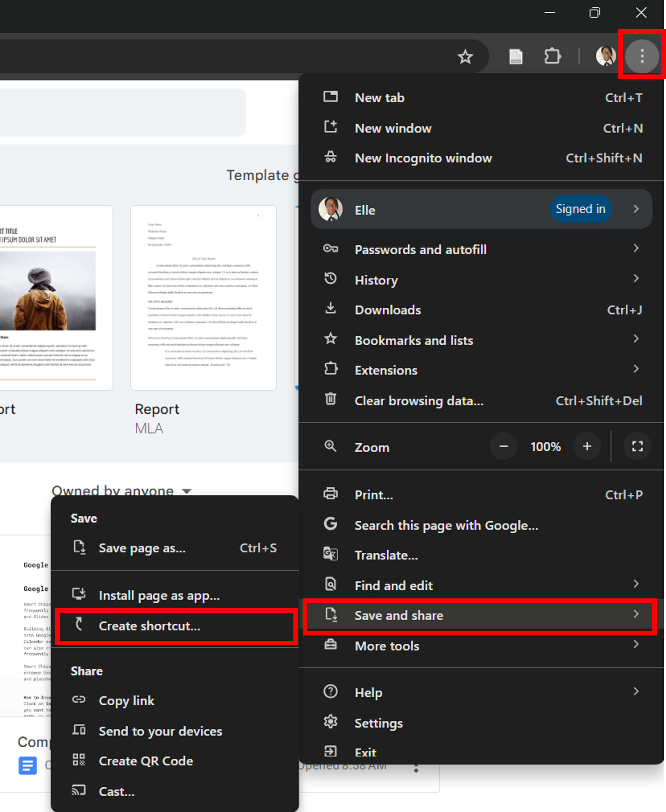Expand the Extensions submenu chevron
The width and height of the screenshot is (666, 812).
[636, 368]
